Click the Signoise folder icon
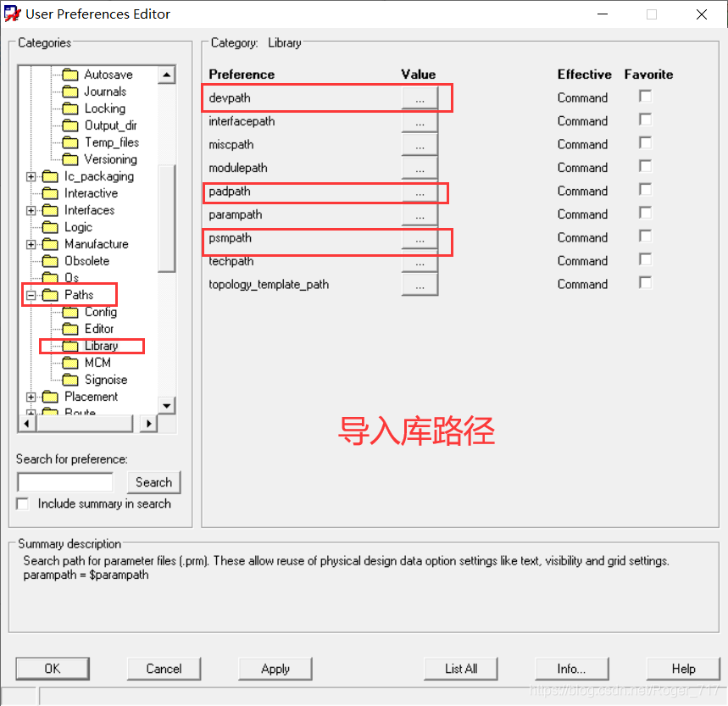Image resolution: width=728 pixels, height=706 pixels. point(70,380)
